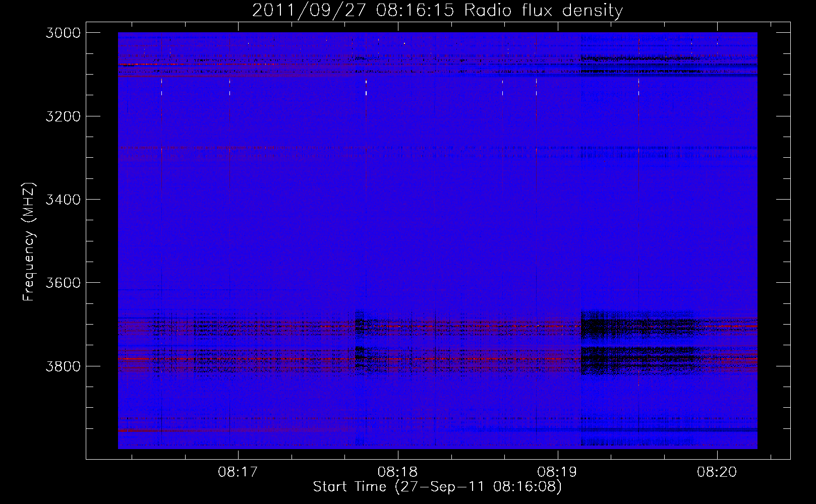Click the 3600 frequency tick label

pos(63,283)
